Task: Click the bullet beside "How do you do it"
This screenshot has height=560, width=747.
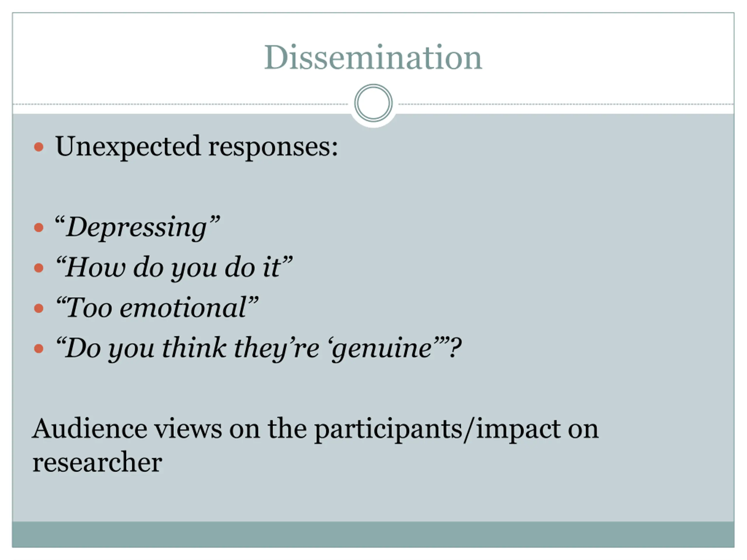Action: tap(39, 268)
